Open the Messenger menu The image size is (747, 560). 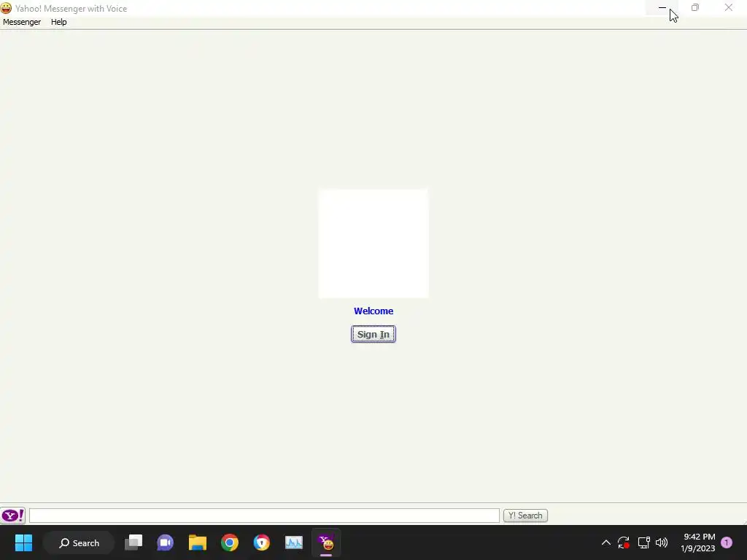(x=22, y=22)
